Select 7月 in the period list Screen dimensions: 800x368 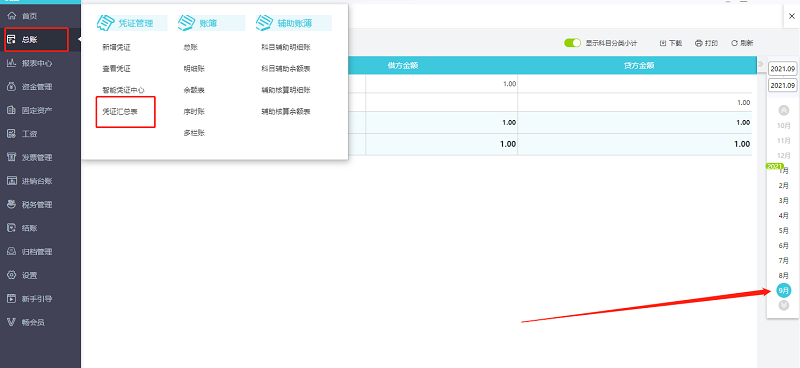(784, 260)
